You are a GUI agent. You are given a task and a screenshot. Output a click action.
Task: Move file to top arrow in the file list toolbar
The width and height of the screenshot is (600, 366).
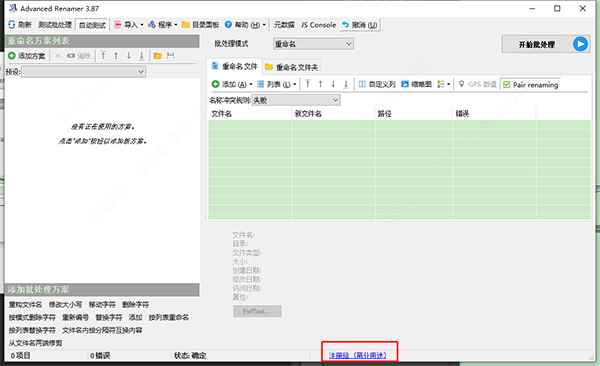click(308, 84)
